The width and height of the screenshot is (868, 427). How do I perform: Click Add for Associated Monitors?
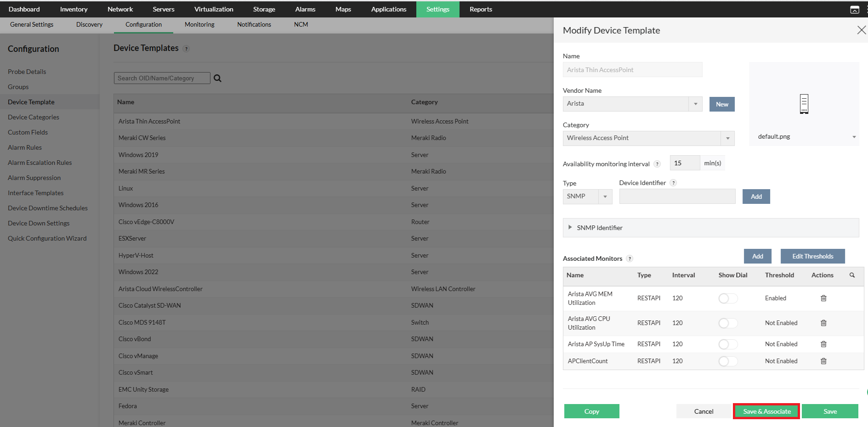[x=757, y=256]
